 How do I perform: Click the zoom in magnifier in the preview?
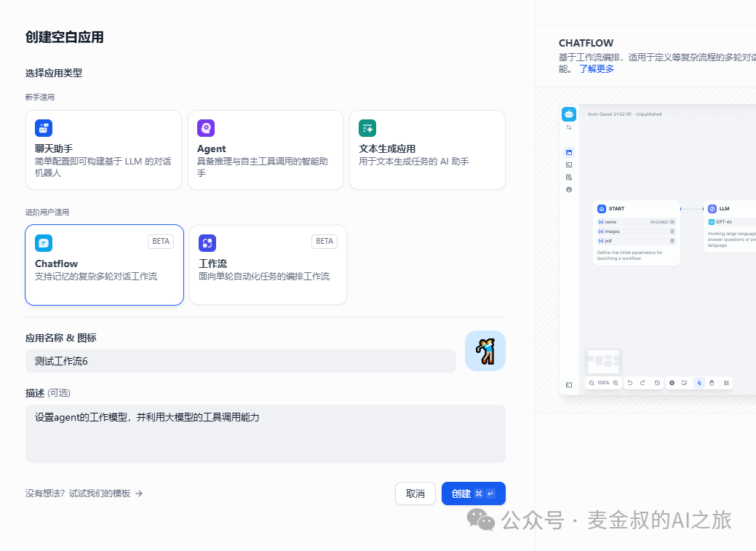coord(616,383)
